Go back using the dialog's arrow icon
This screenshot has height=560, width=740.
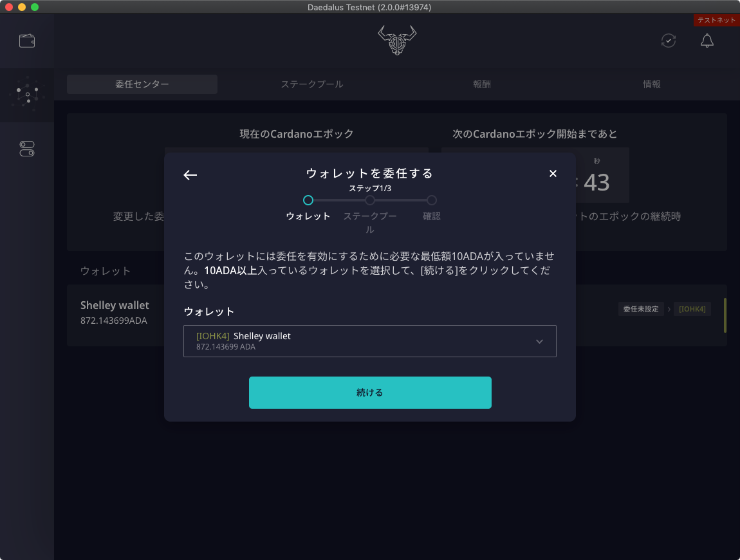[x=190, y=174]
